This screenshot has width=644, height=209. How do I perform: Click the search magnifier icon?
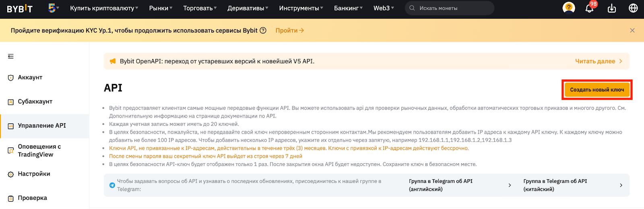pyautogui.click(x=412, y=8)
